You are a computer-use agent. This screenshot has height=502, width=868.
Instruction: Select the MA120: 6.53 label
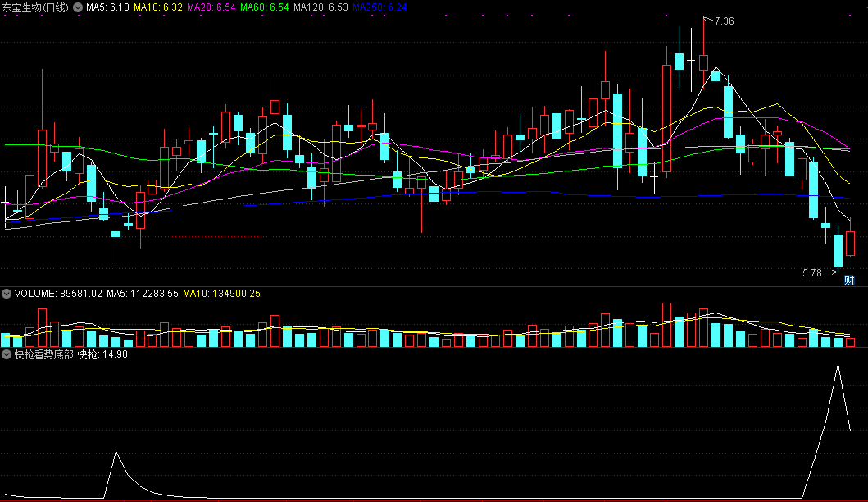[x=320, y=7]
